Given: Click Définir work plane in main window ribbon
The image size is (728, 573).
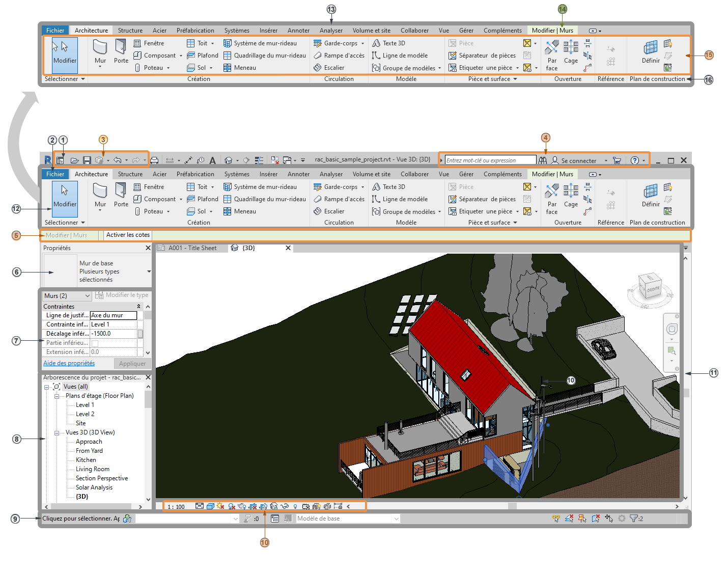Looking at the screenshot, I should coord(651,196).
